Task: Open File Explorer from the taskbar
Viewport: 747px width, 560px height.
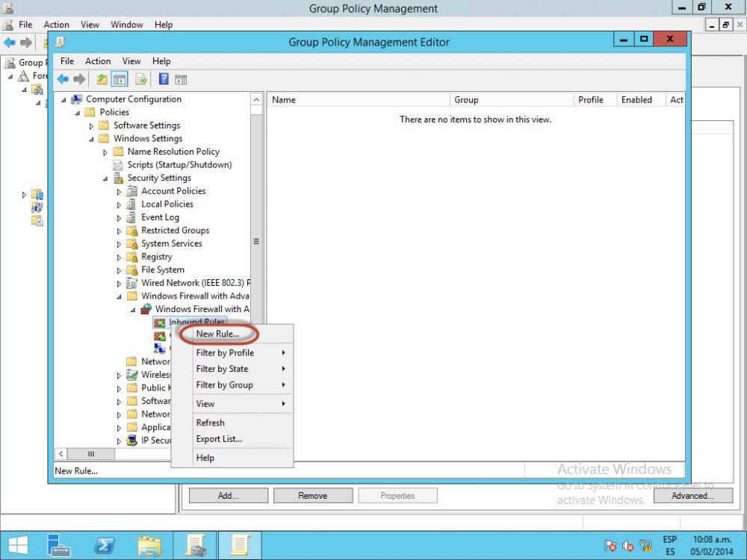Action: click(x=149, y=546)
